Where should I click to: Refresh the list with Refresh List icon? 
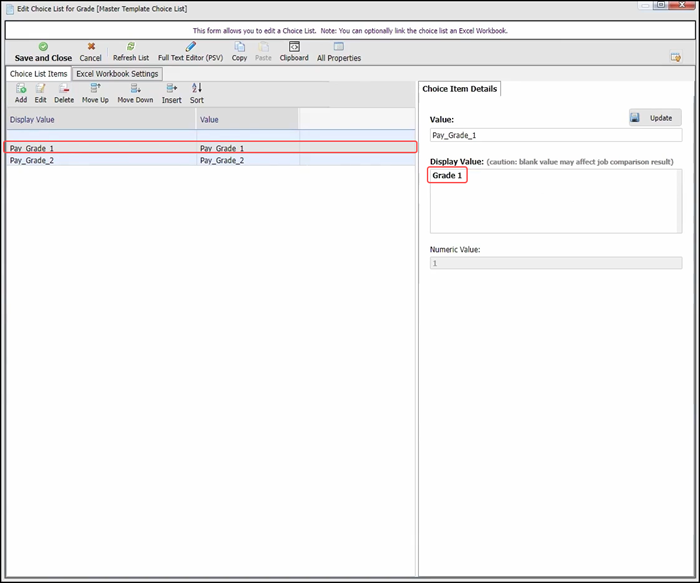[130, 47]
